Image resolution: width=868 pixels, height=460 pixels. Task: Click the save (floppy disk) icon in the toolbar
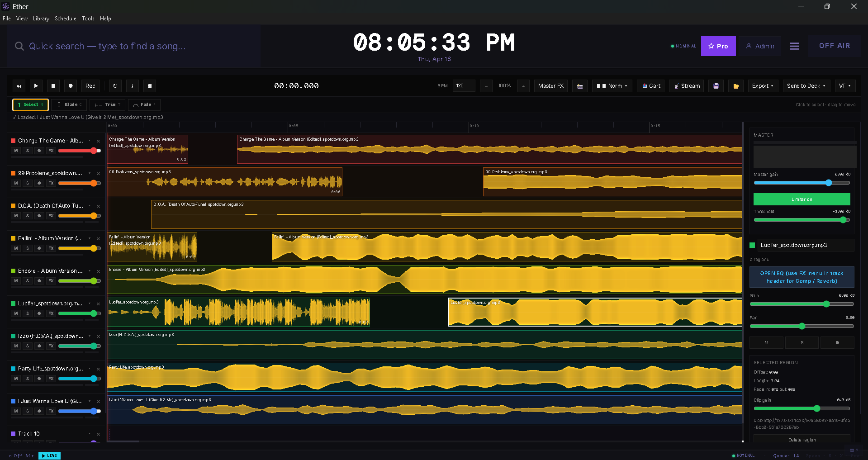pyautogui.click(x=716, y=86)
